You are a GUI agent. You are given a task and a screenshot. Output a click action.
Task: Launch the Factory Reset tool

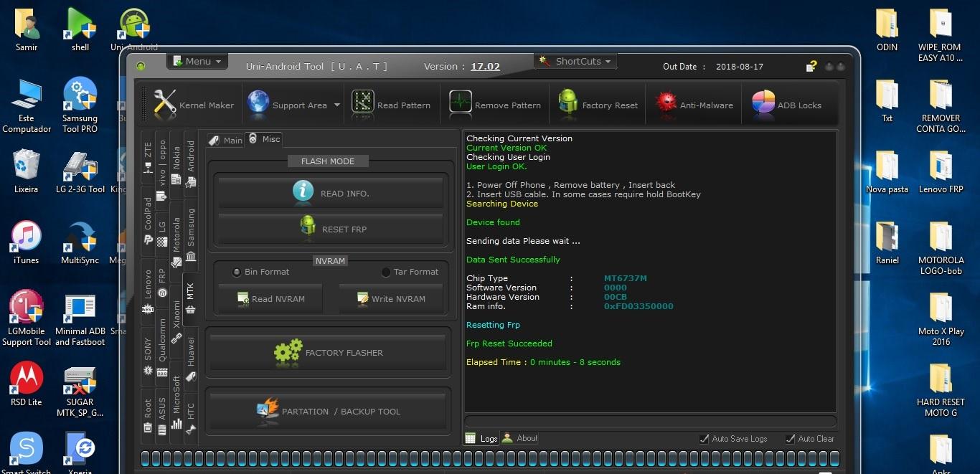(598, 105)
